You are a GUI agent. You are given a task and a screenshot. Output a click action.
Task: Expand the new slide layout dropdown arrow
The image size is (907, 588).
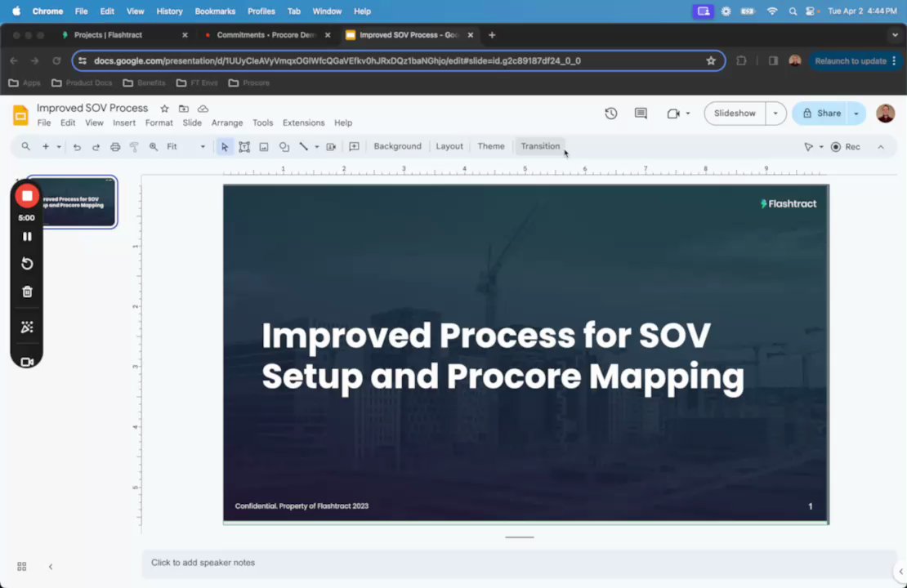click(58, 147)
